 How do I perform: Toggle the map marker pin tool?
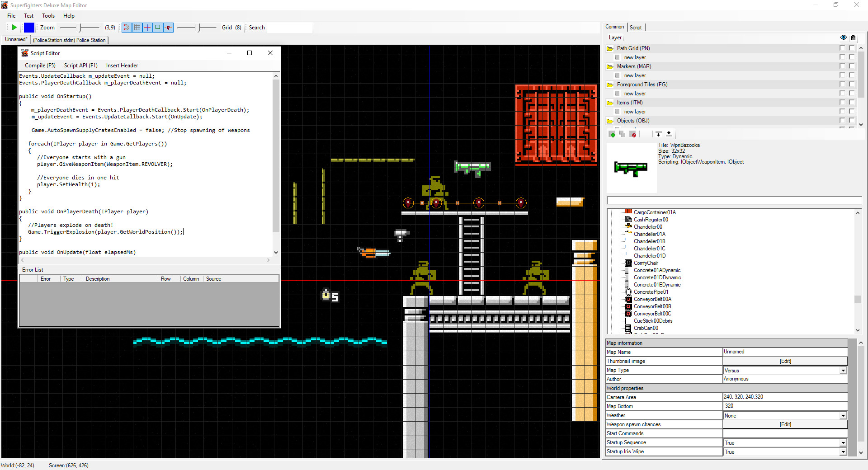pyautogui.click(x=168, y=27)
